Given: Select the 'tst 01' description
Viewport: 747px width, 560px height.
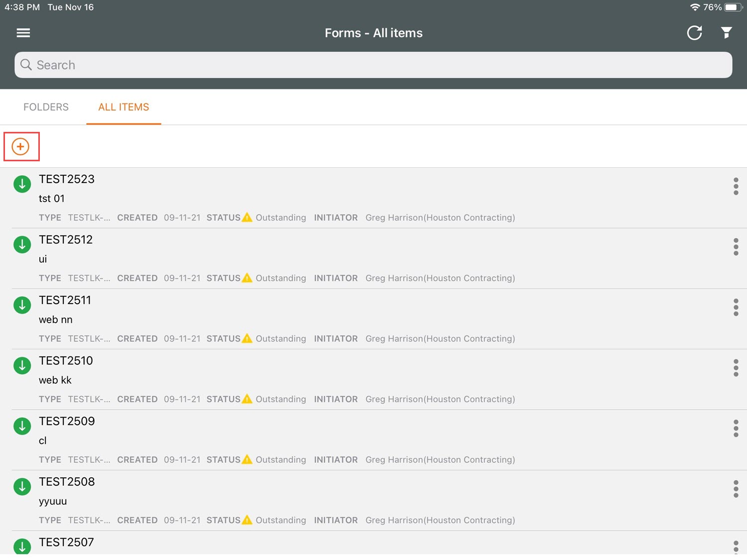Looking at the screenshot, I should [x=52, y=199].
